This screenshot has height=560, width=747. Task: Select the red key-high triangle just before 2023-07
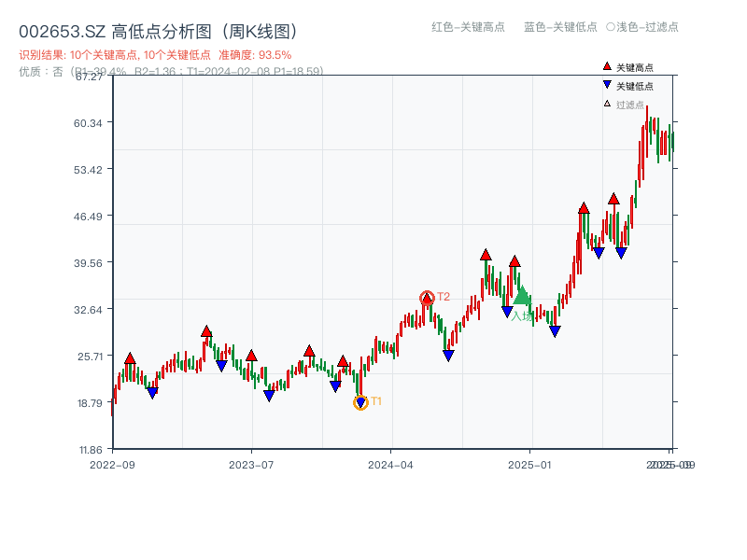click(251, 356)
